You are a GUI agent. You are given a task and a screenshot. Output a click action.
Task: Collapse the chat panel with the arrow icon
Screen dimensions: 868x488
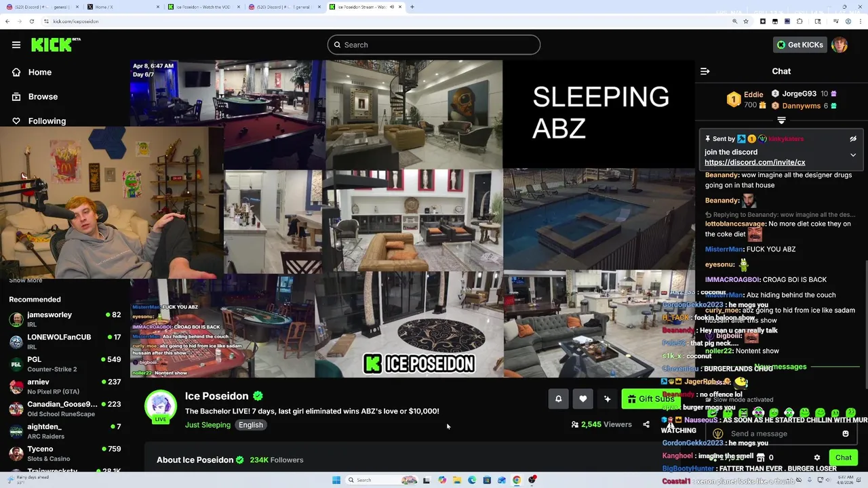705,71
